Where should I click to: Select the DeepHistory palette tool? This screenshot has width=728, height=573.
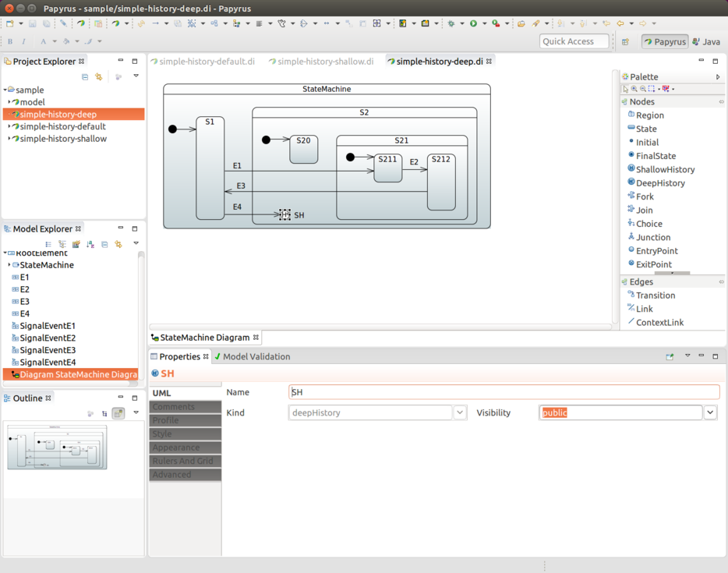(656, 183)
